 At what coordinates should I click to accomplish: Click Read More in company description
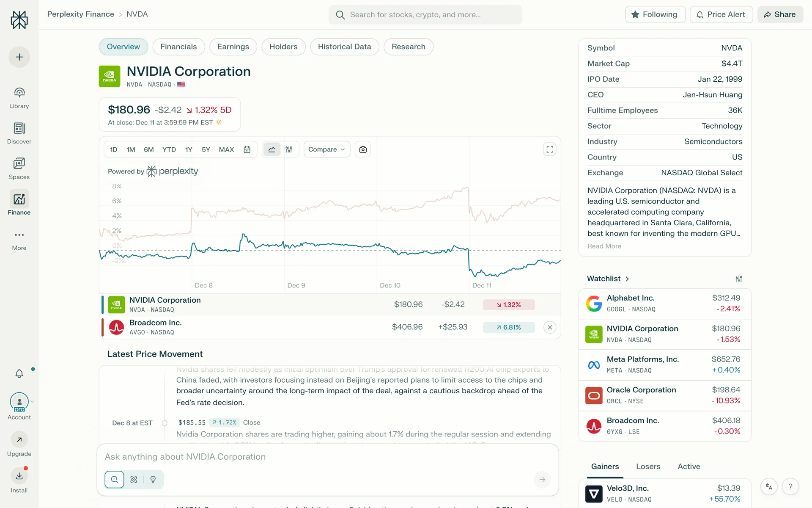click(x=604, y=246)
